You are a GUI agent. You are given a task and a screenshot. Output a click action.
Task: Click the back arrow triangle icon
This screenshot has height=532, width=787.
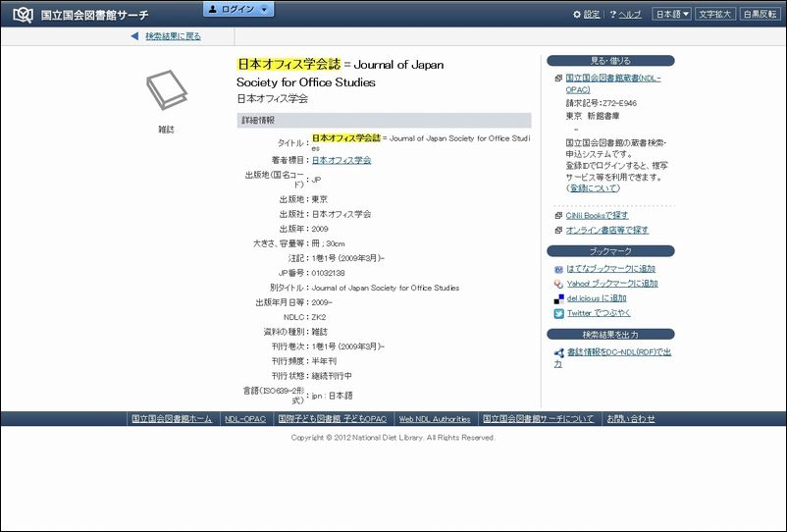(x=134, y=36)
